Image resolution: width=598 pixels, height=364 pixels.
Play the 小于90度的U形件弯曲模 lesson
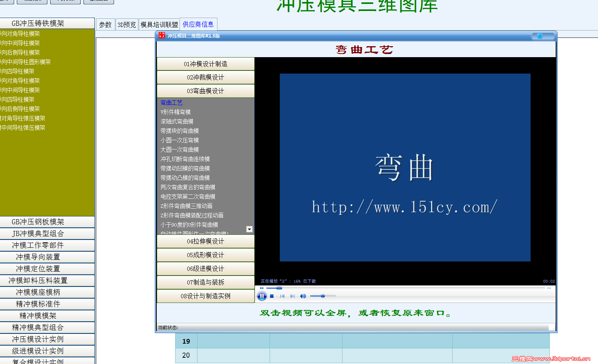[x=189, y=225]
